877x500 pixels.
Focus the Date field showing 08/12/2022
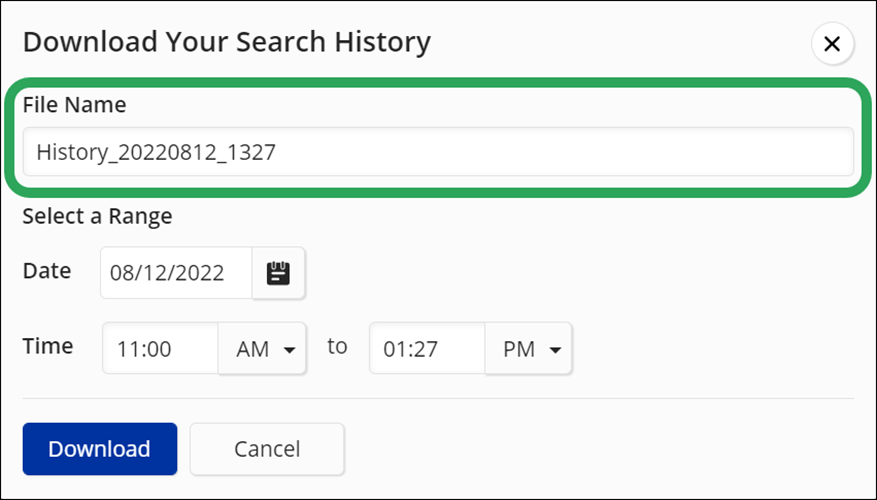(x=176, y=273)
